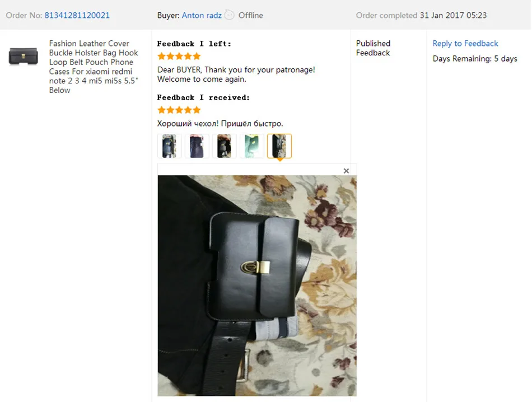Open buyer Anton radz profile

click(202, 15)
